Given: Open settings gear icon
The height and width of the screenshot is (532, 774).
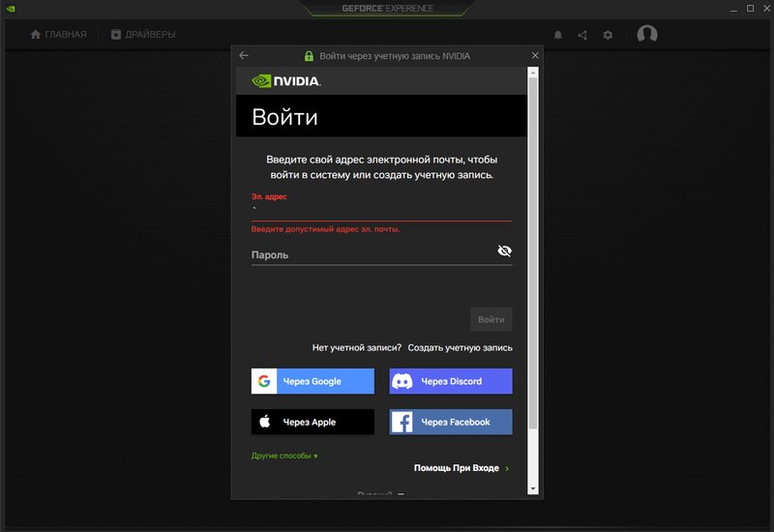Looking at the screenshot, I should click(608, 35).
